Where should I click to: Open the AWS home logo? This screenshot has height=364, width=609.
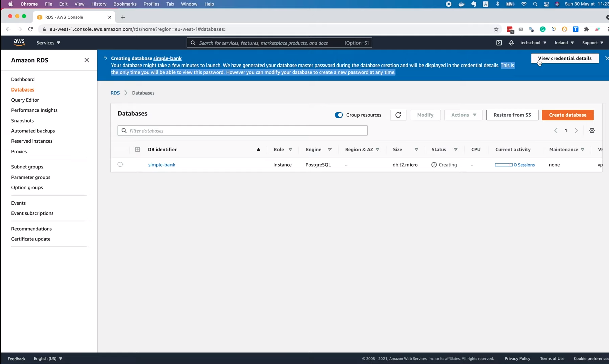point(19,42)
